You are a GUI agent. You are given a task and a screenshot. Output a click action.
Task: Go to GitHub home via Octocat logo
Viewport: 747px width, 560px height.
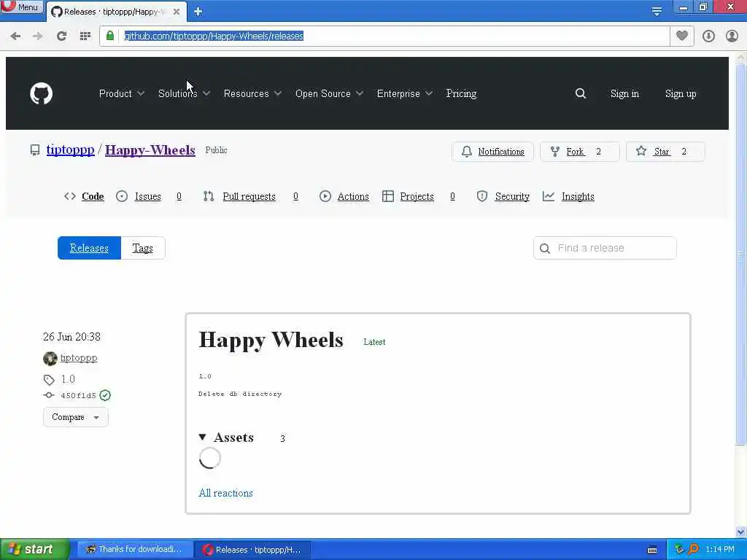[42, 93]
